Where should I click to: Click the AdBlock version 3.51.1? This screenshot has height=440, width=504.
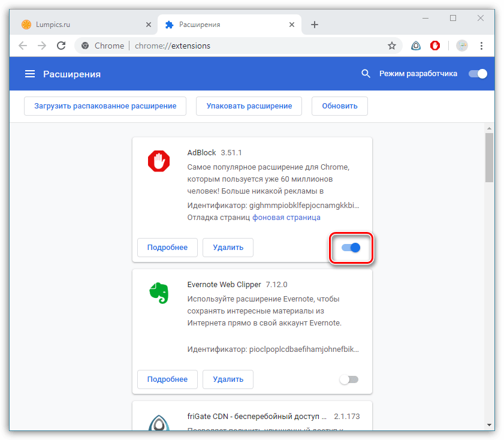point(231,153)
